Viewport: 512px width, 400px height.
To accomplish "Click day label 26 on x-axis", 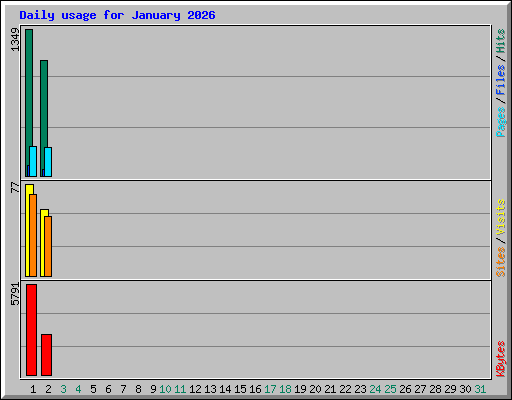I will (405, 389).
